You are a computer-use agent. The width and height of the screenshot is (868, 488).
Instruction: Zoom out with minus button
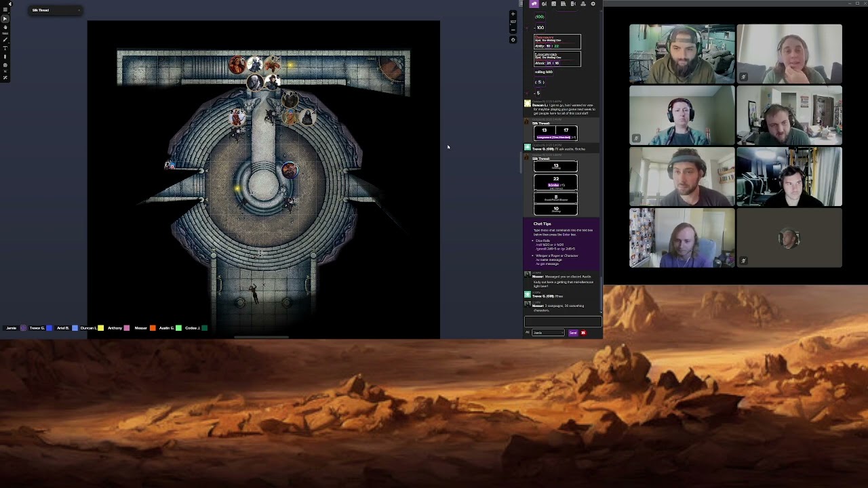tap(513, 30)
